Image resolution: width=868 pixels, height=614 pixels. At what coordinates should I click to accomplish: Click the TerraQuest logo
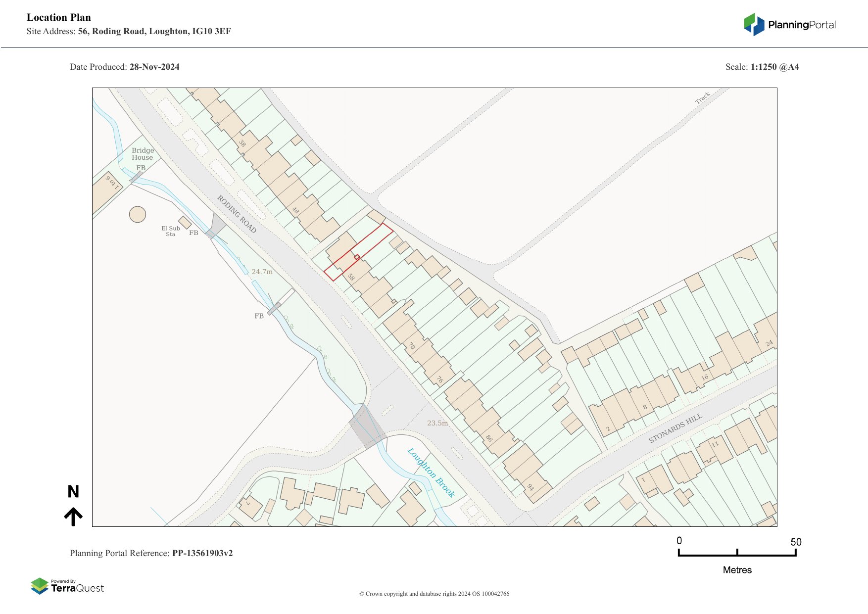point(67,586)
